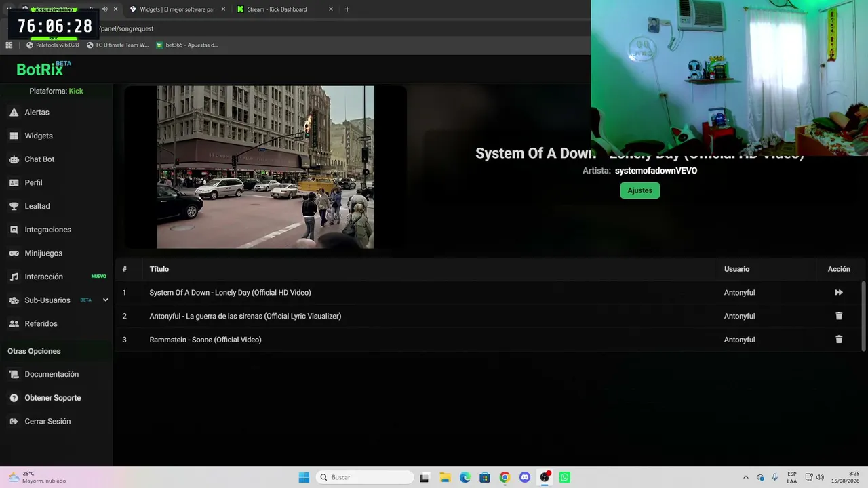
Task: Click the song queue vertical scrollbar
Action: [863, 316]
